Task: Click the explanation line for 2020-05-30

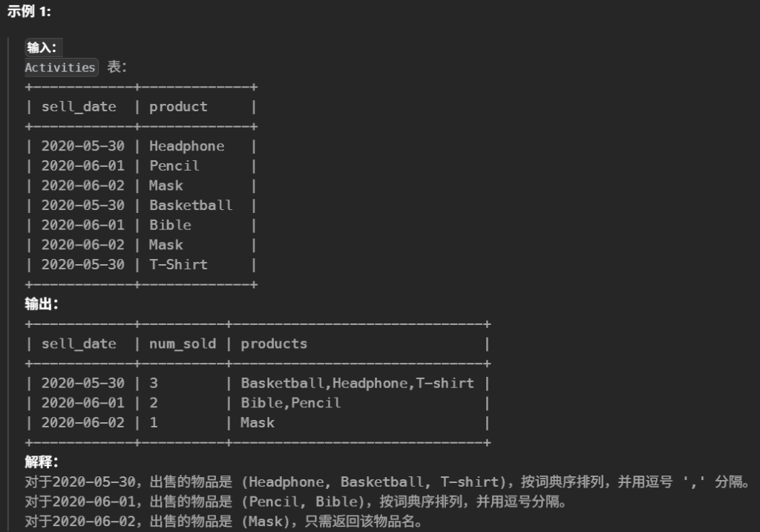Action: [386, 482]
